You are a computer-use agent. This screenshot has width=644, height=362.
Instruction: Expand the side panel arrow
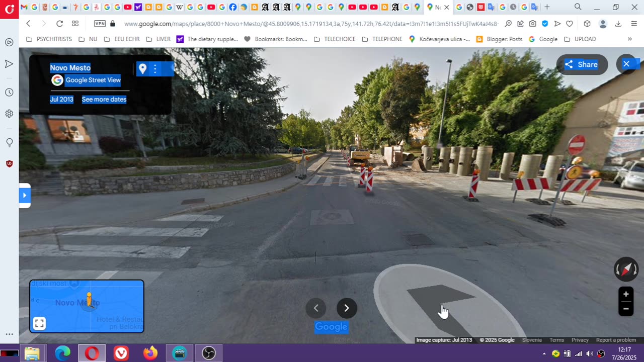pos(25,195)
